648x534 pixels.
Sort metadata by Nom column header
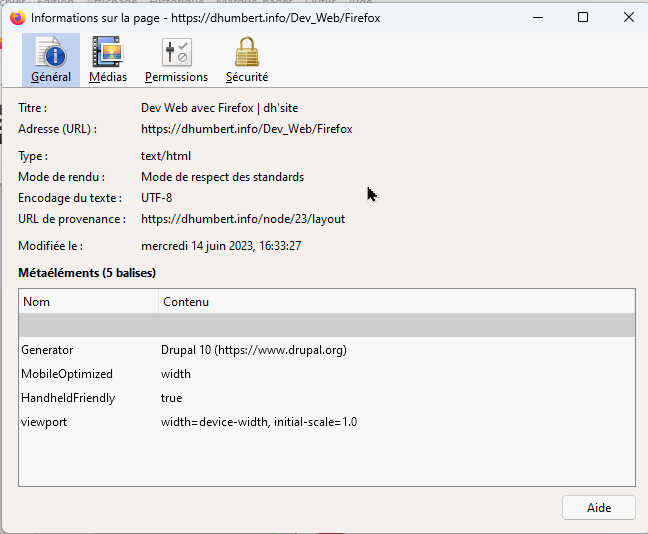coord(88,301)
